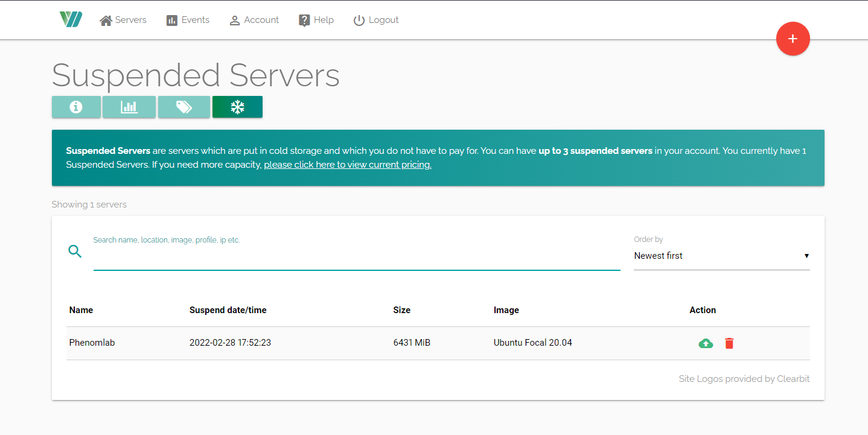
Task: Click the link to view current pricing
Action: tap(347, 165)
